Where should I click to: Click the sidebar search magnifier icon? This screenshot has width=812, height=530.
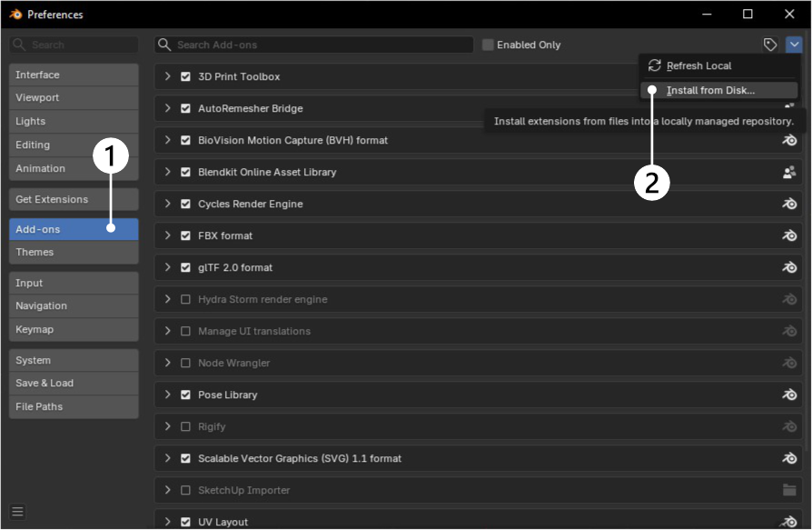point(19,45)
